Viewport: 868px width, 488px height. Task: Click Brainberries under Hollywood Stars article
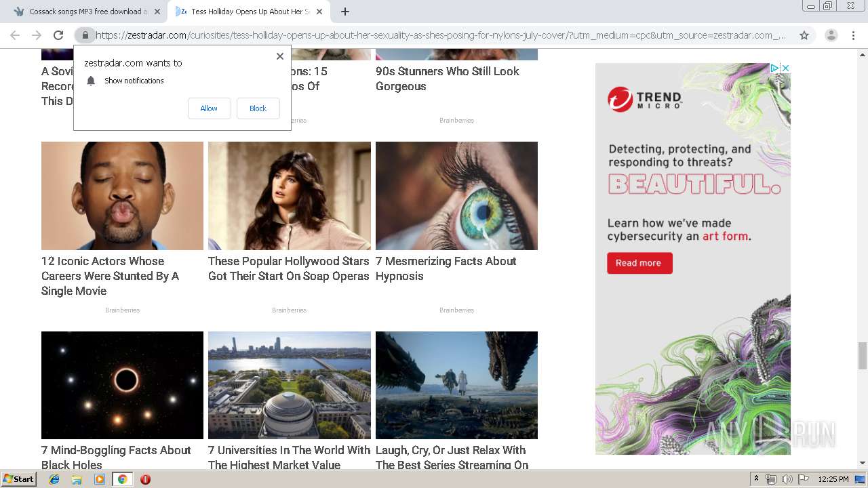click(290, 310)
